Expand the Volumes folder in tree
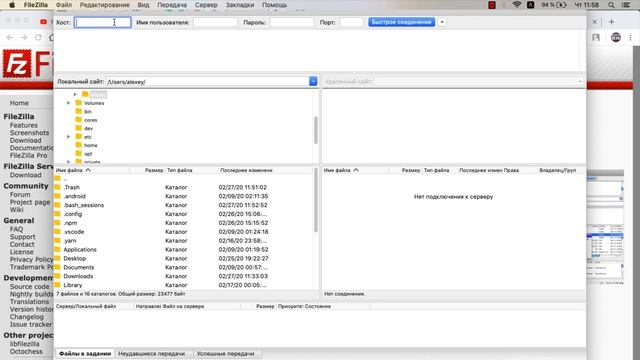This screenshot has width=640, height=360. [x=69, y=103]
